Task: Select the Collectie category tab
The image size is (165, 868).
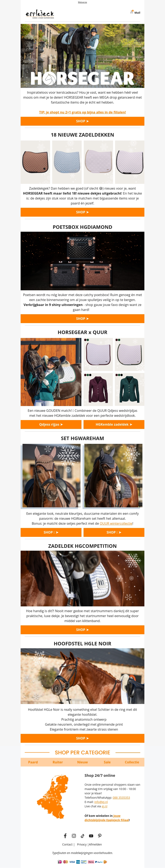Action: 132,762
